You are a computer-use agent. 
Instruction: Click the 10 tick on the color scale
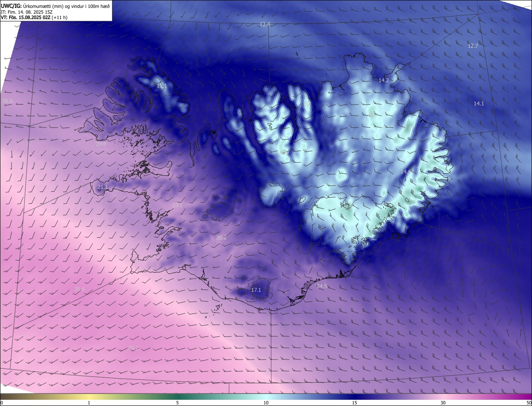266,403
